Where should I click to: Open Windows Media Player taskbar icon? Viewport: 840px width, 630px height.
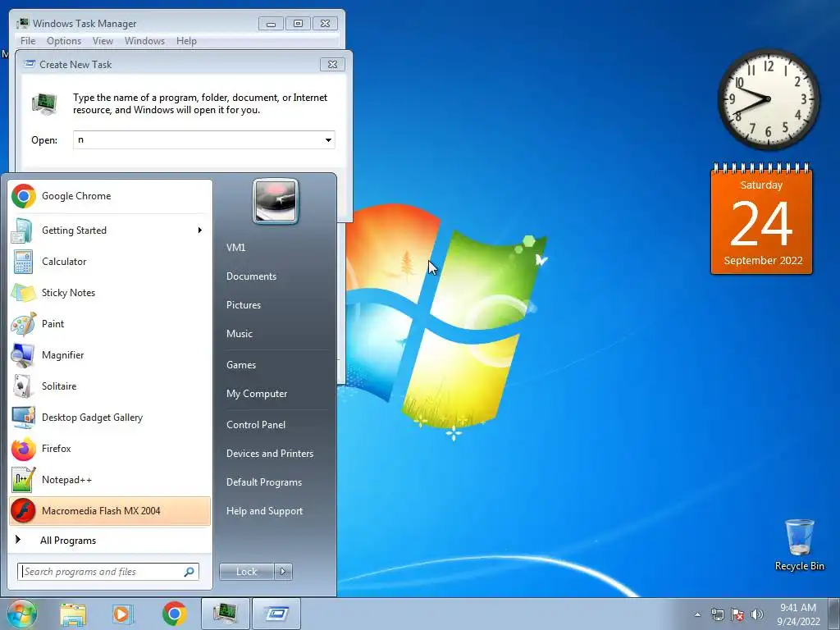click(x=123, y=614)
